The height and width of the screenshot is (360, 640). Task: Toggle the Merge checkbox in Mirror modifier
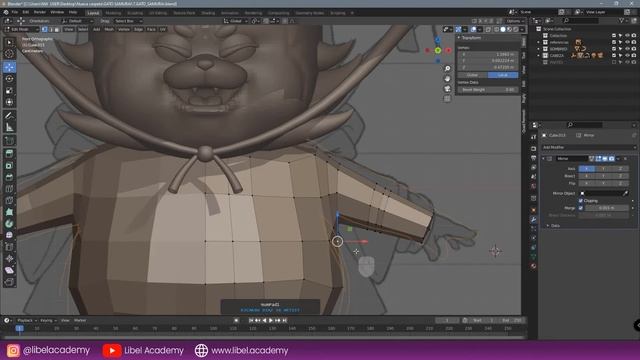[581, 208]
